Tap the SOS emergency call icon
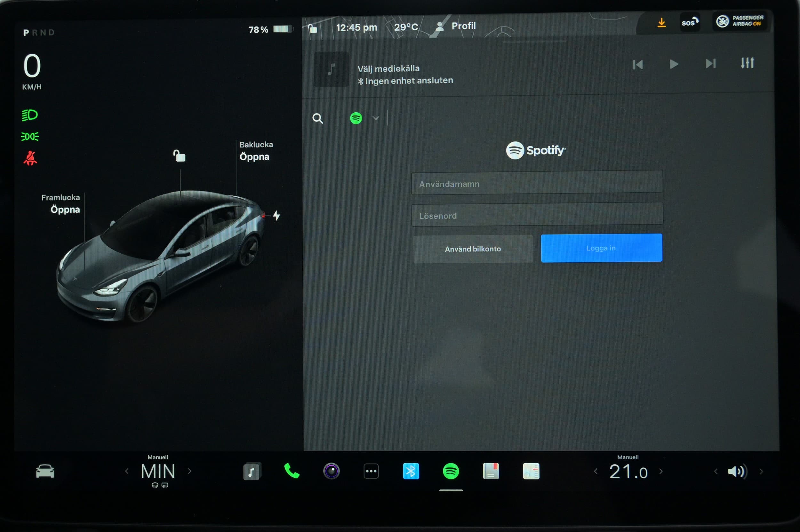 tap(690, 22)
